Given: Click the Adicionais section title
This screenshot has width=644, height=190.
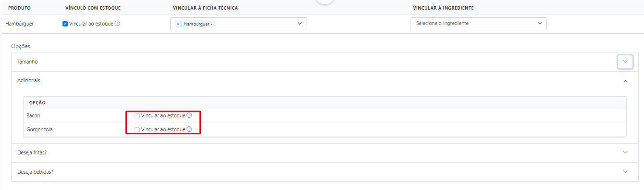Looking at the screenshot, I should click(x=29, y=81).
